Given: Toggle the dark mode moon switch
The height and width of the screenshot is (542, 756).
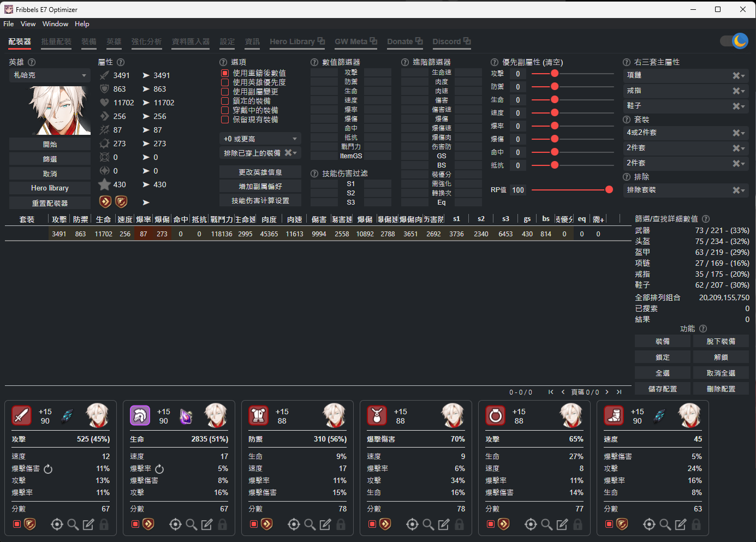Looking at the screenshot, I should [734, 41].
